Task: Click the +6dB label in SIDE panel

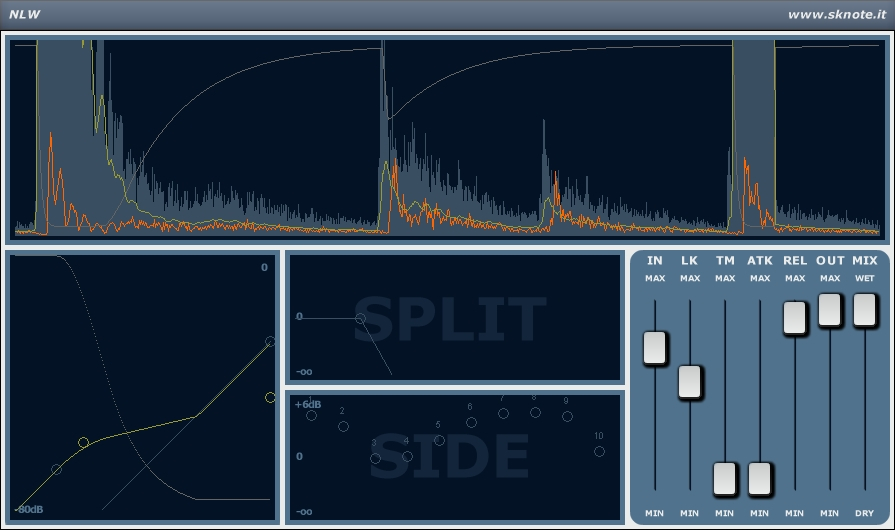Action: pyautogui.click(x=308, y=404)
